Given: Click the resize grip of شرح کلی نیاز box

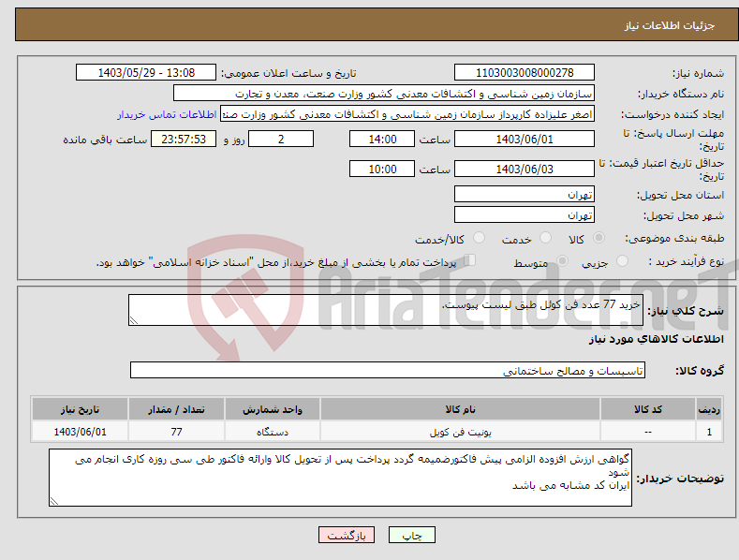Looking at the screenshot, I should (x=134, y=320).
